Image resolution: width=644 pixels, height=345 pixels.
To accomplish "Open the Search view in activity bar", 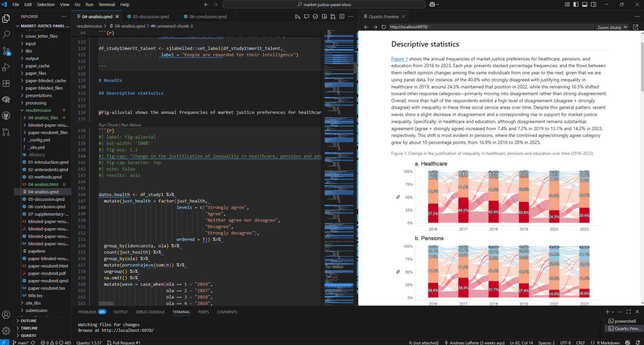I will (x=6, y=34).
